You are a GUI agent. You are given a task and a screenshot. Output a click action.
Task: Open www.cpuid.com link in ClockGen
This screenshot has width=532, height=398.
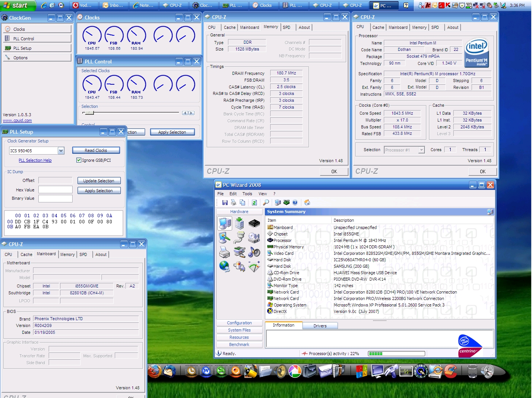tap(17, 120)
